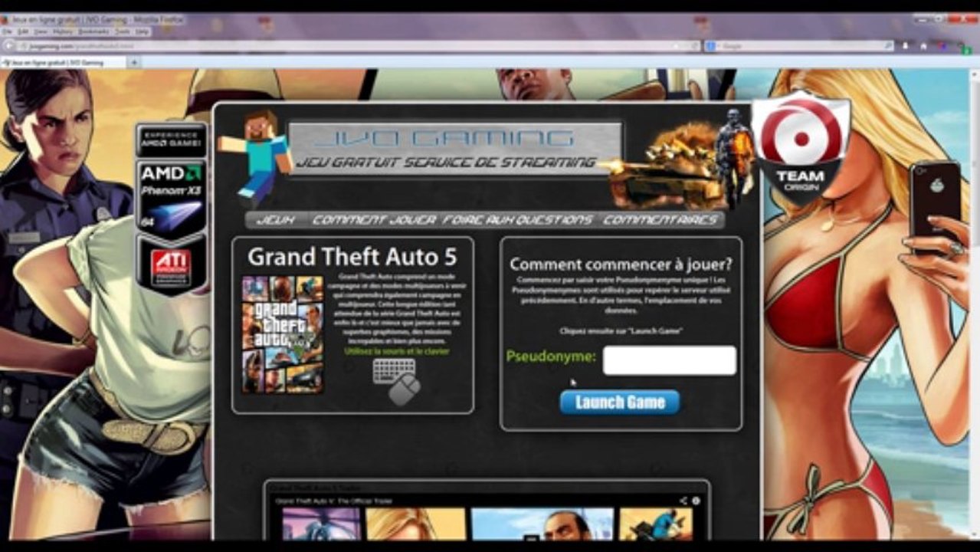The width and height of the screenshot is (980, 552).
Task: Click the Minecraft Steve character icon
Action: click(x=256, y=157)
